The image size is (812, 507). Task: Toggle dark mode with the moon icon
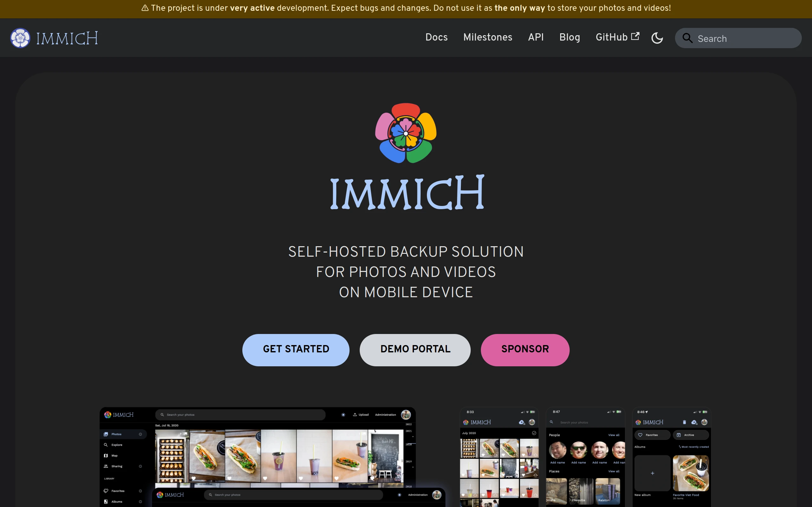pos(657,38)
